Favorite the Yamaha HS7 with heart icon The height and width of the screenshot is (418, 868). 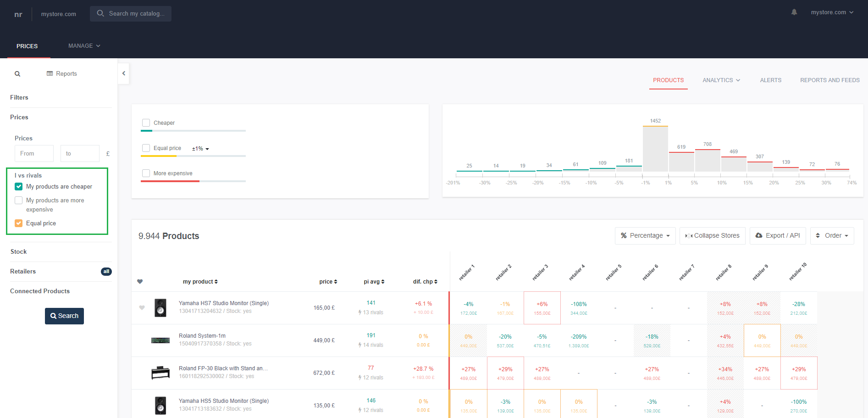click(142, 308)
